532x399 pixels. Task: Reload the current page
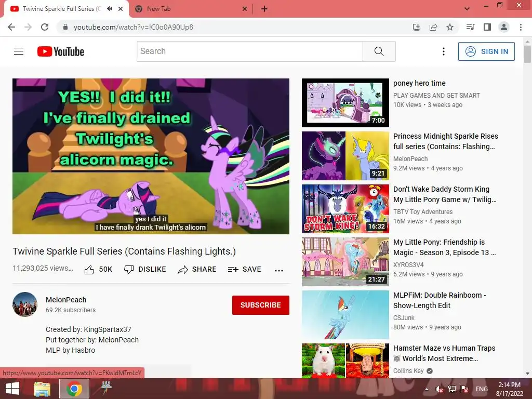coord(45,27)
